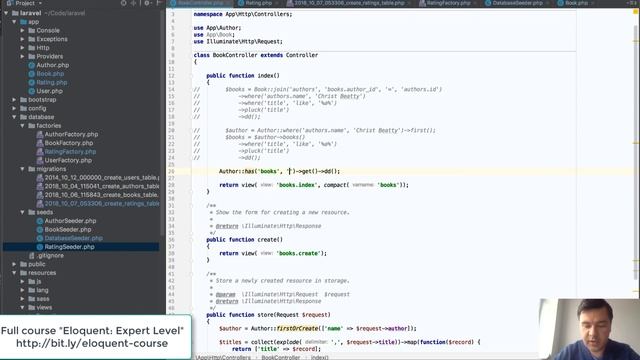The width and height of the screenshot is (640, 360).
Task: Click the DatabaseSeeder.php class icon in tree
Action: [40, 238]
